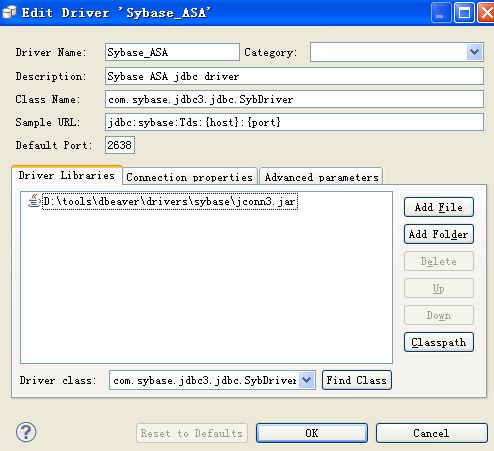Viewport: 494px width, 451px height.
Task: Cancel the driver edit dialog
Action: tap(432, 433)
